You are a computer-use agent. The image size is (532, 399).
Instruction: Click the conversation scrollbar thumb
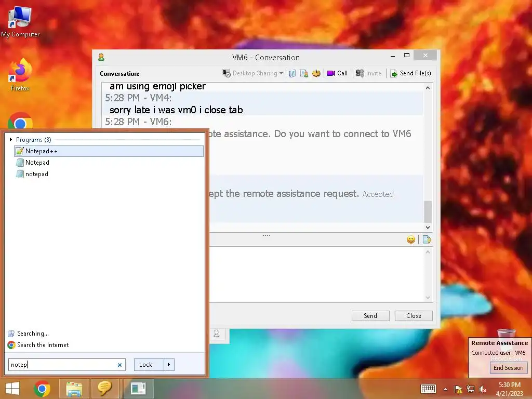pyautogui.click(x=428, y=211)
